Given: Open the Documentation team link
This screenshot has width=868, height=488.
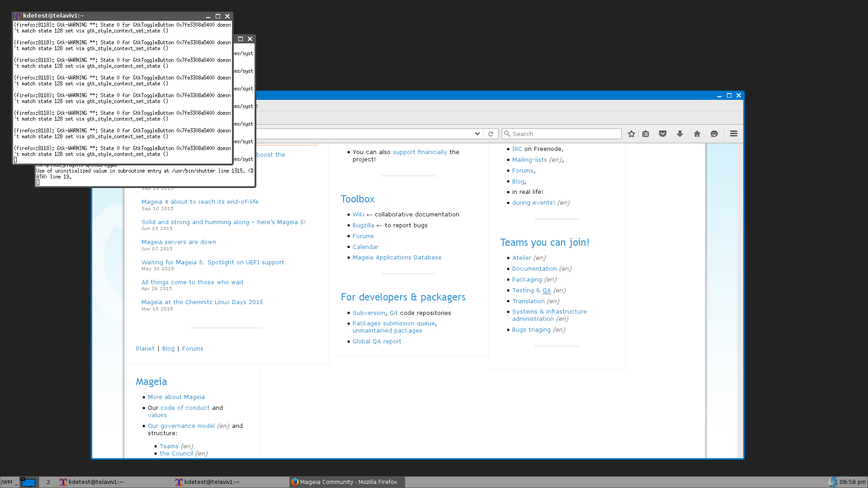Looking at the screenshot, I should [534, 268].
